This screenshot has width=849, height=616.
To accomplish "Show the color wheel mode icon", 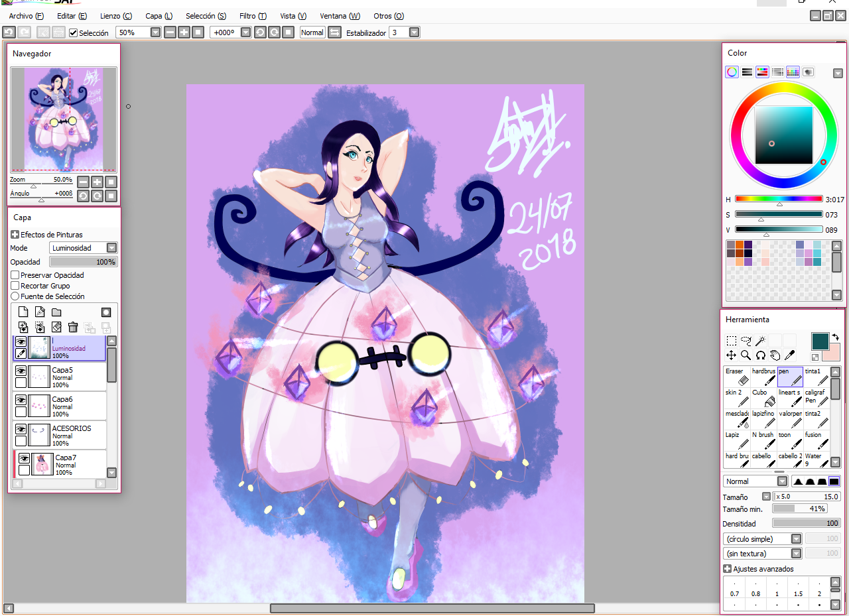I will coord(732,72).
